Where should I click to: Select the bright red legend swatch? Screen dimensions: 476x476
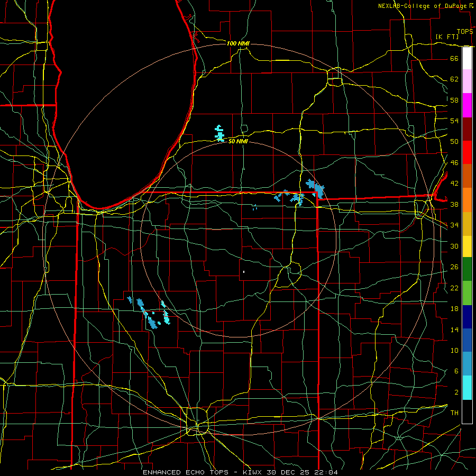coord(467,152)
